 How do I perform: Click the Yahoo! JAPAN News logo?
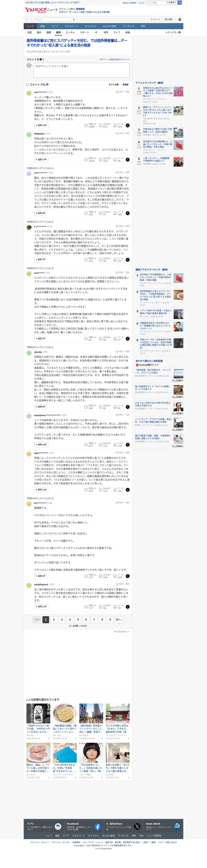tap(41, 10)
